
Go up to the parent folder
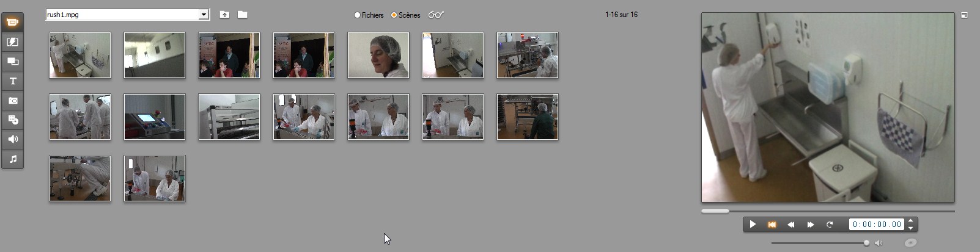(x=224, y=15)
